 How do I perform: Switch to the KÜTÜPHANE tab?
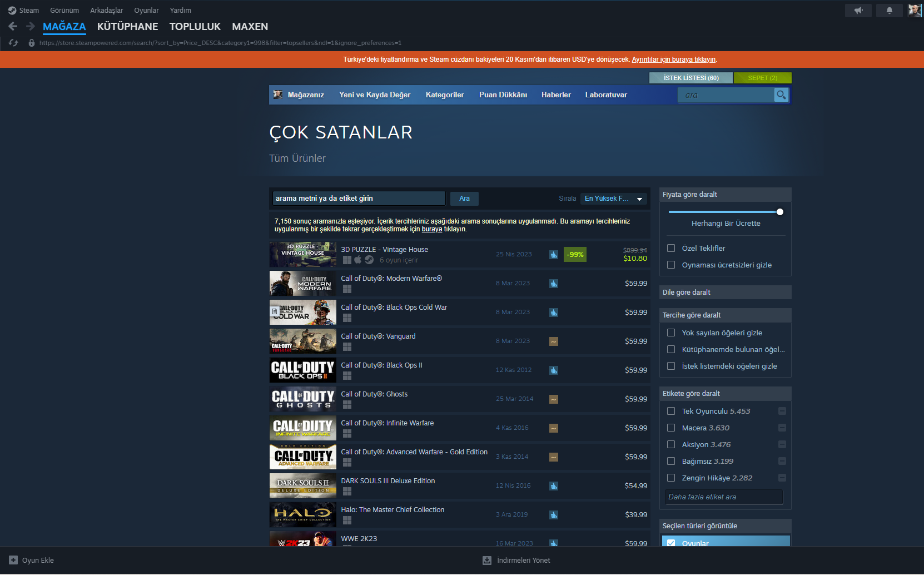pos(127,27)
